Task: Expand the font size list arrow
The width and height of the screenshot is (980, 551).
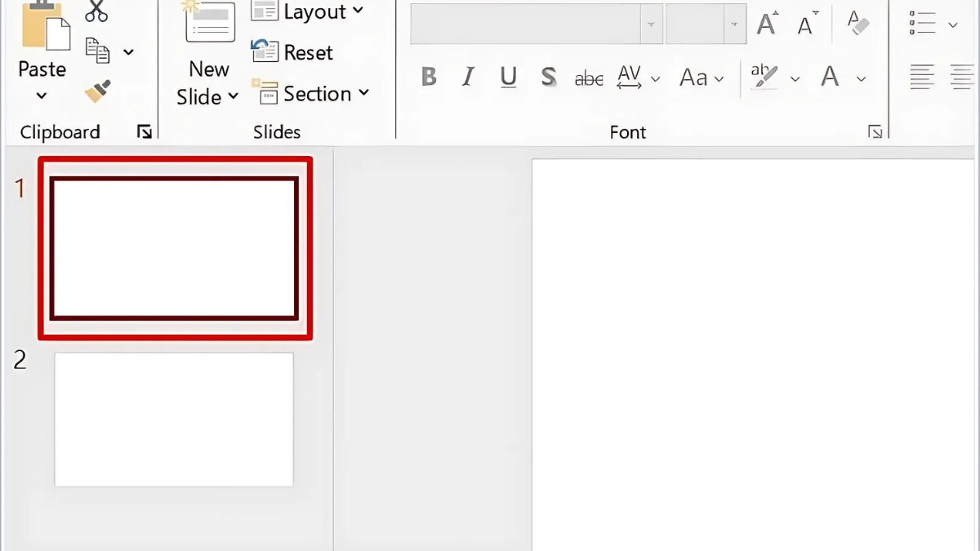Action: pos(735,24)
